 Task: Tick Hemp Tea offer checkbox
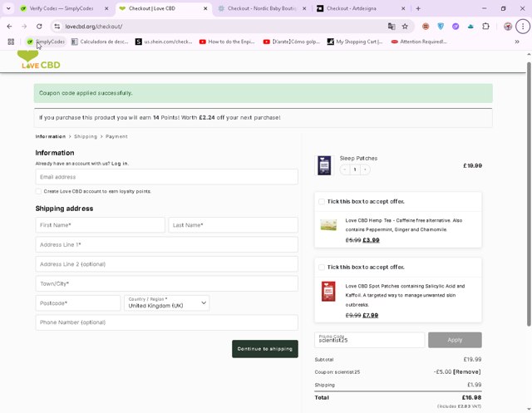click(x=322, y=202)
